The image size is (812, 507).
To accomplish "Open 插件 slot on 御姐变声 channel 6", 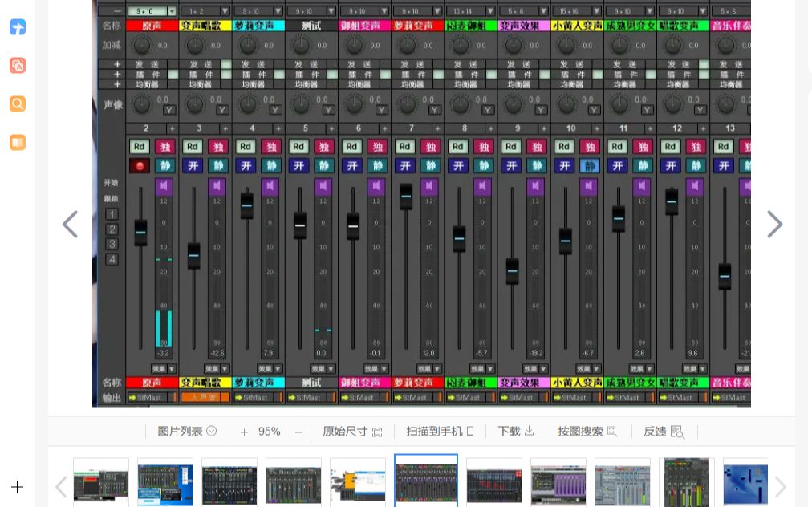I will point(359,74).
